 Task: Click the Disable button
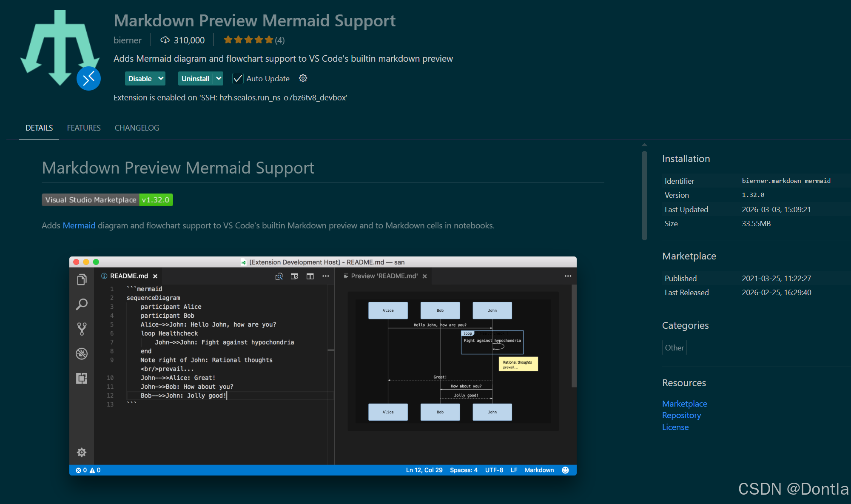(140, 79)
